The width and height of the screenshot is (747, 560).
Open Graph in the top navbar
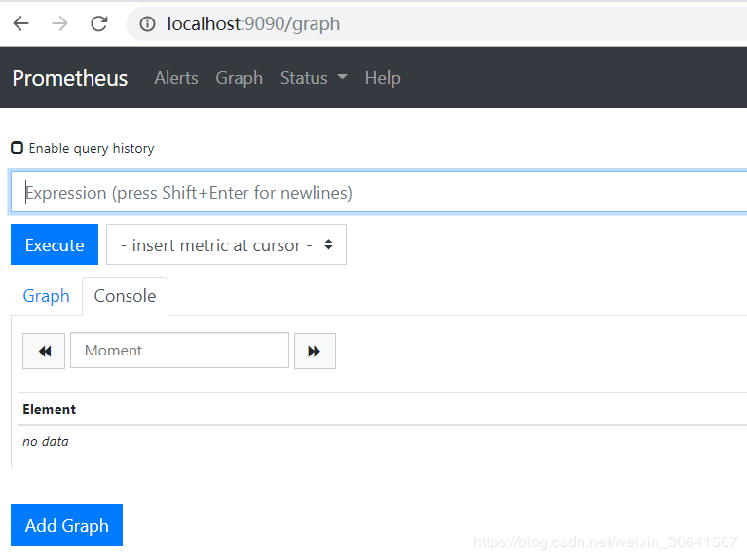[239, 78]
